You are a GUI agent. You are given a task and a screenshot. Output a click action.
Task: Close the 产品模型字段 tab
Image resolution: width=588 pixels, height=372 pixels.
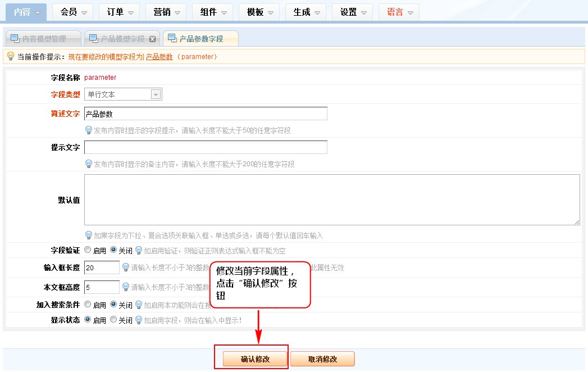(152, 39)
